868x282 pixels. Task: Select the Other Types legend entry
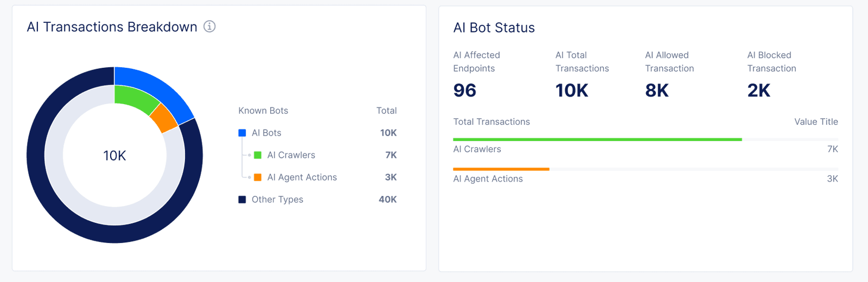tap(277, 200)
